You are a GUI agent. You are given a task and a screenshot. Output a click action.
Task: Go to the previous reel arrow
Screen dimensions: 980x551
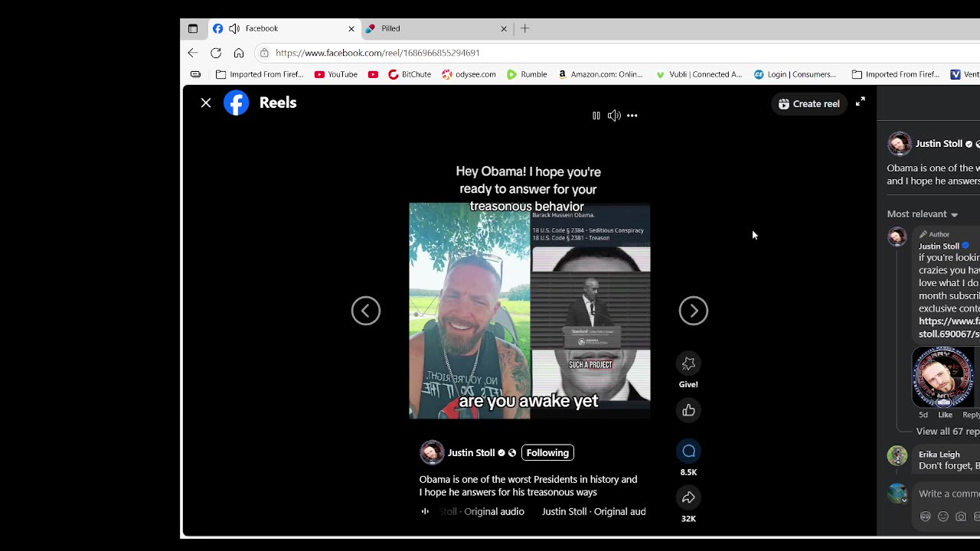coord(366,311)
